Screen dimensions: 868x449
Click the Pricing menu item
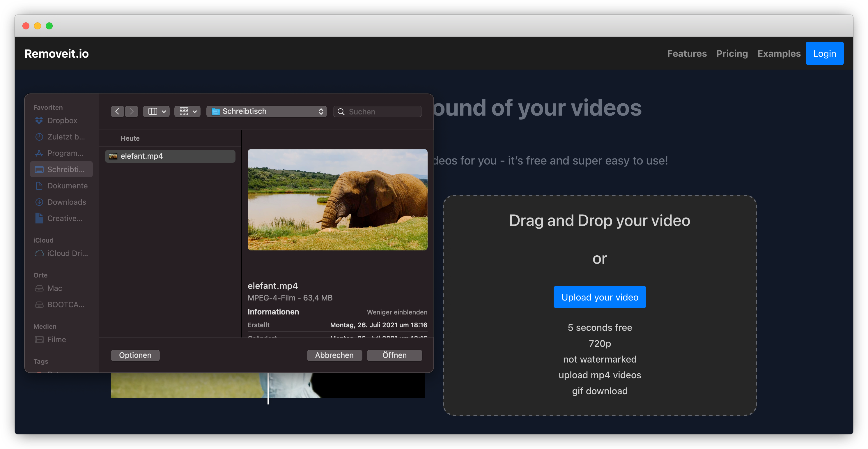(x=732, y=53)
